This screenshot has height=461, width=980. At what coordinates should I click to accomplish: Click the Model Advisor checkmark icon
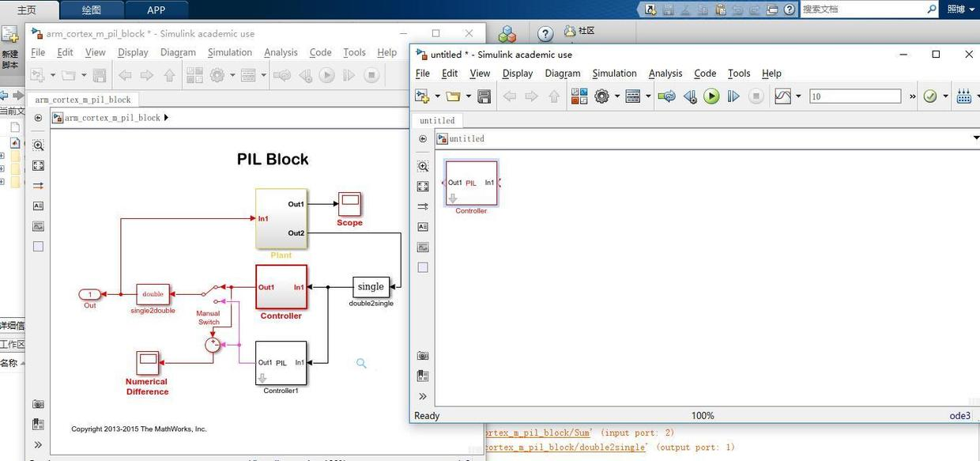coord(930,96)
